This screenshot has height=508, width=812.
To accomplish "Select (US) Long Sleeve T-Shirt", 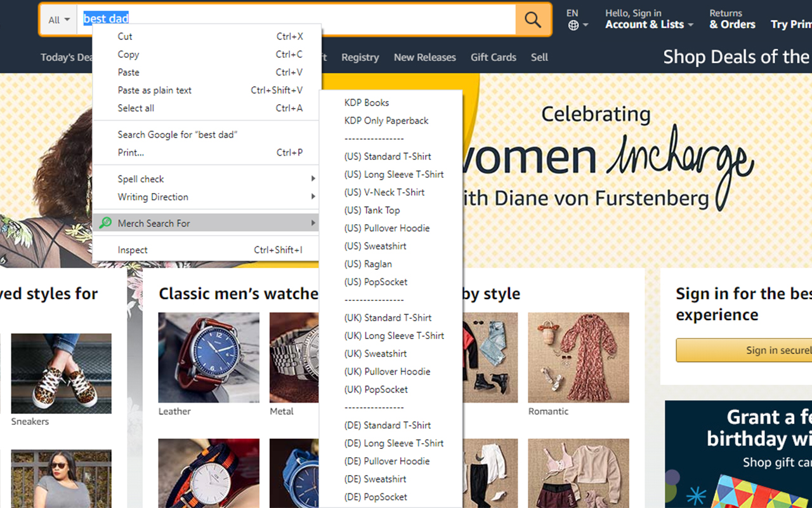I will pyautogui.click(x=391, y=174).
